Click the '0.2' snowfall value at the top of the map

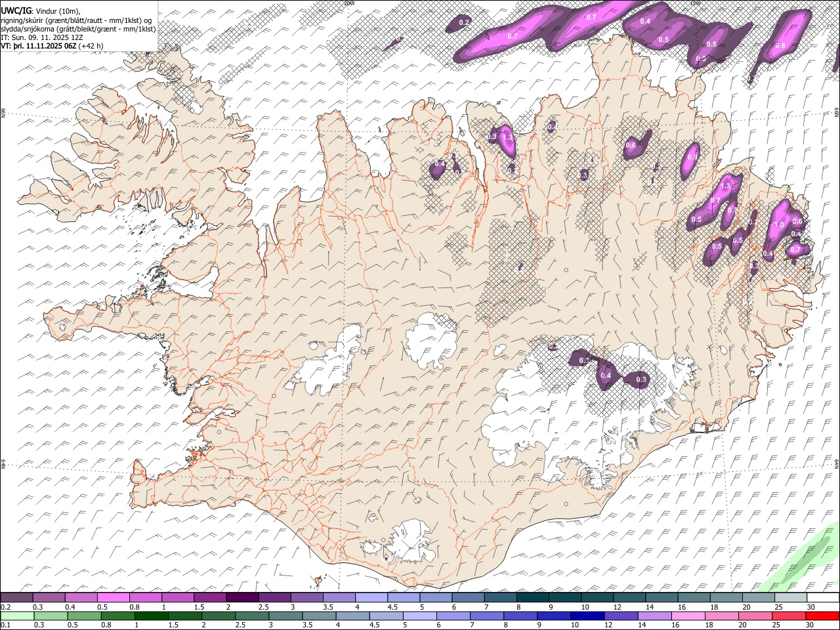click(x=464, y=22)
